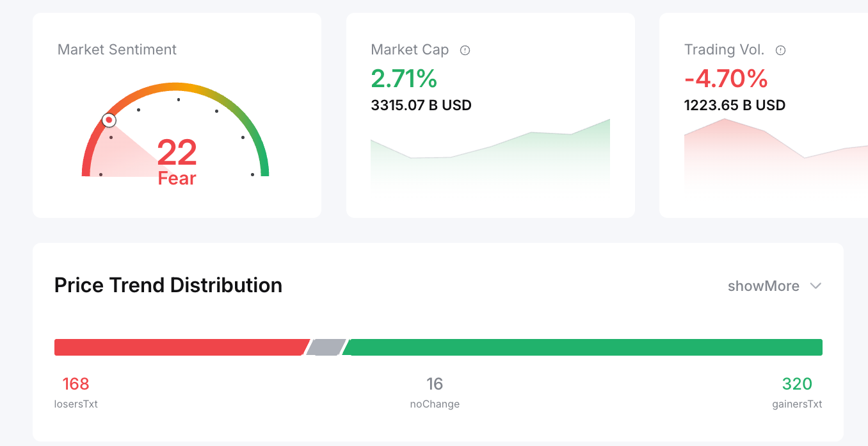Click the 3315.07 B USD value

421,105
